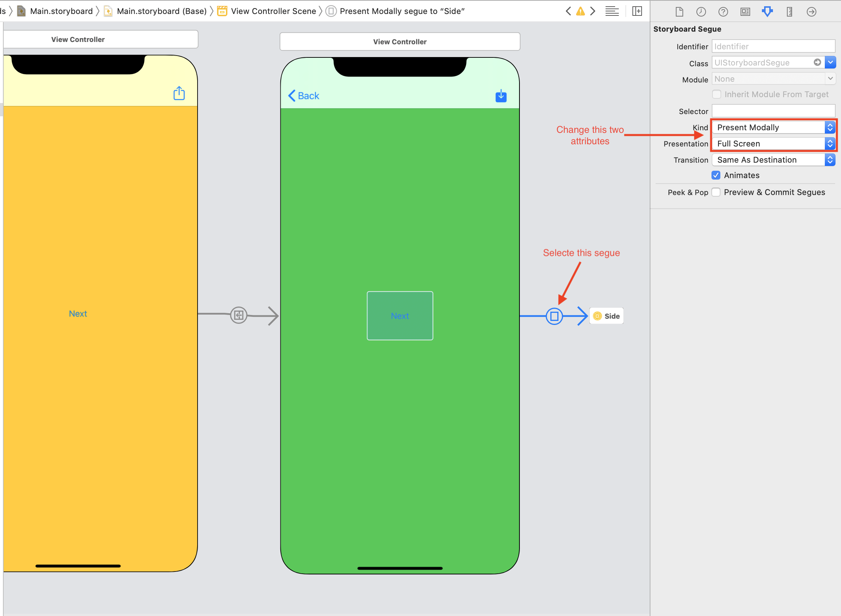
Task: Click the Next button on green view controller
Action: [x=400, y=315]
